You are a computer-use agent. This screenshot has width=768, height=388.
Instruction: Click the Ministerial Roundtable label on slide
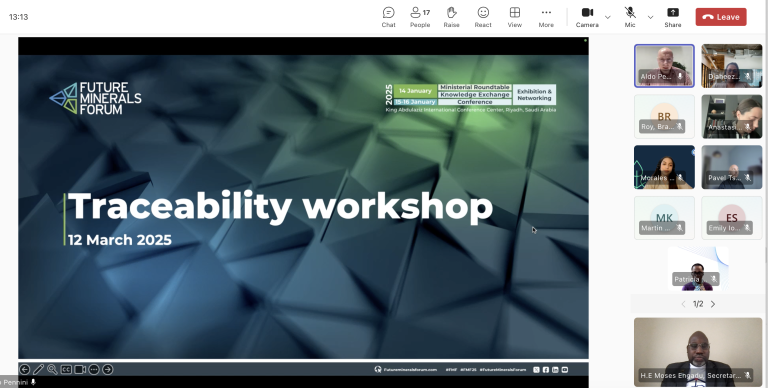point(475,87)
